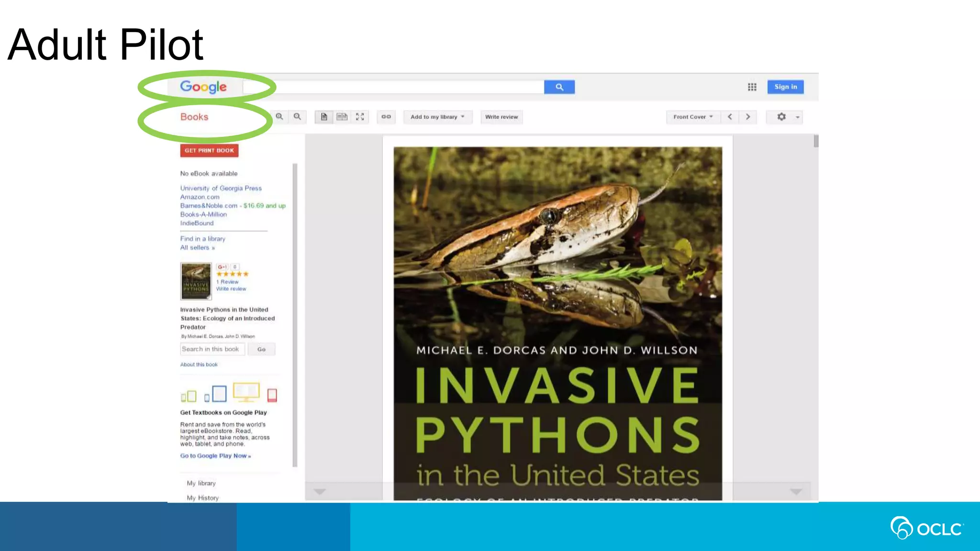Go to the next page arrow
The height and width of the screenshot is (551, 980).
(x=747, y=117)
